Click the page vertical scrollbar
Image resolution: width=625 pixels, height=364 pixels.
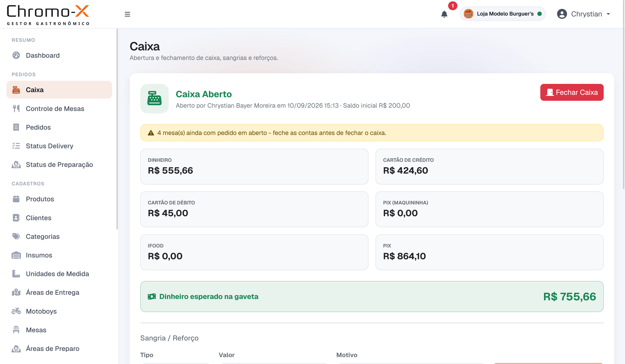pyautogui.click(x=623, y=95)
